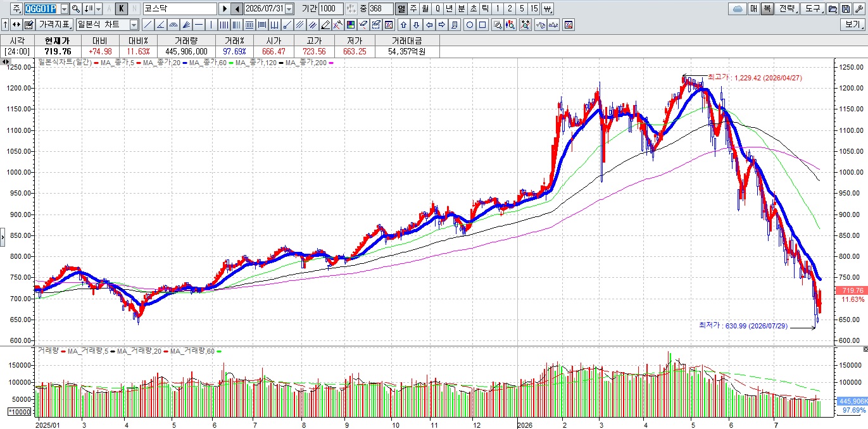The height and width of the screenshot is (429, 868).
Task: Click the chart zoom magnifier icon
Action: pos(498,25)
